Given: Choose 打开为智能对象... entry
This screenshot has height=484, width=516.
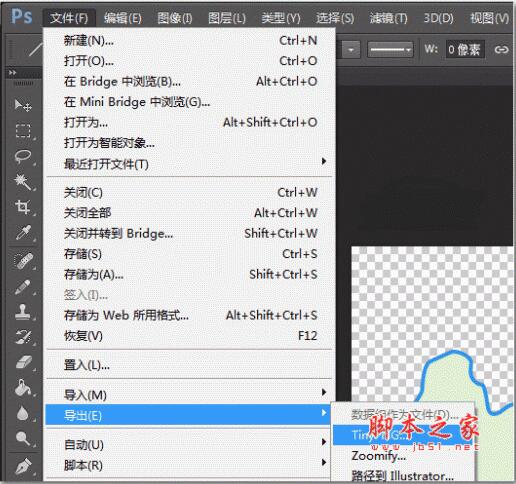Looking at the screenshot, I should click(190, 143).
